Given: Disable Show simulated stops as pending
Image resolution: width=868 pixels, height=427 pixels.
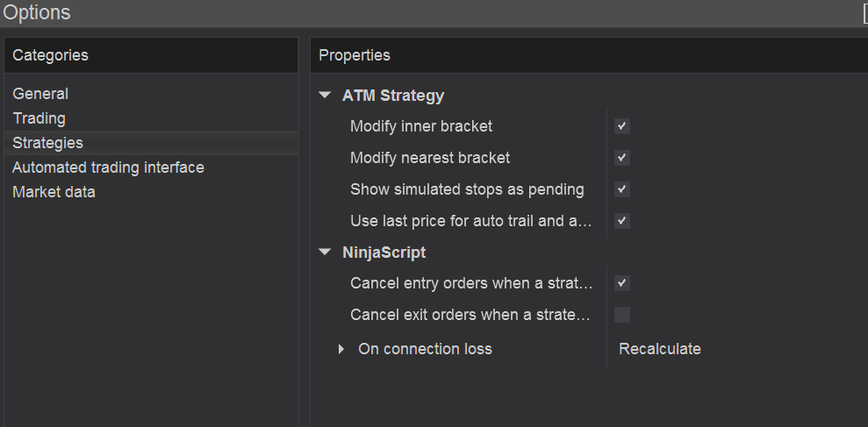Looking at the screenshot, I should 622,189.
